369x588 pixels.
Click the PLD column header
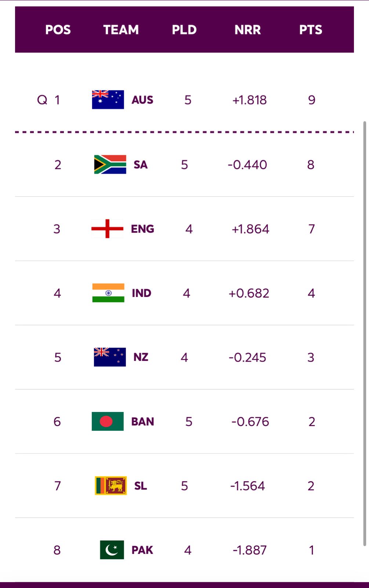(x=184, y=30)
